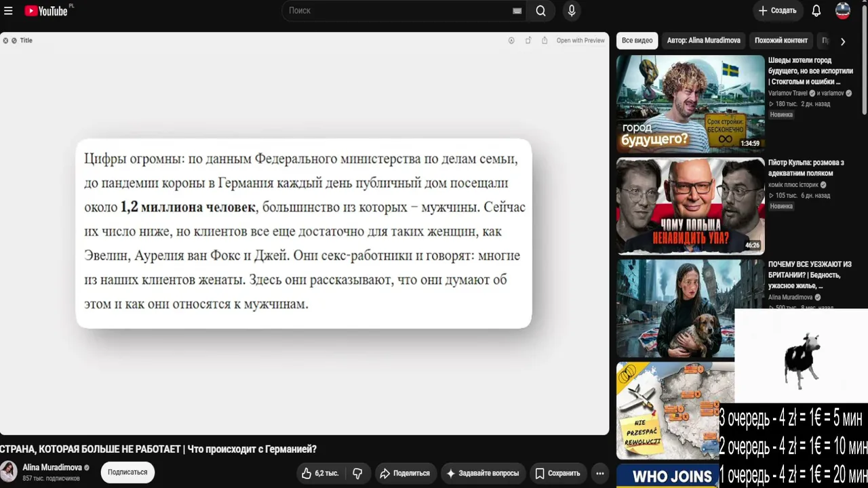Screen dimensions: 868x488
Task: Open the account avatar menu
Action: tap(843, 11)
